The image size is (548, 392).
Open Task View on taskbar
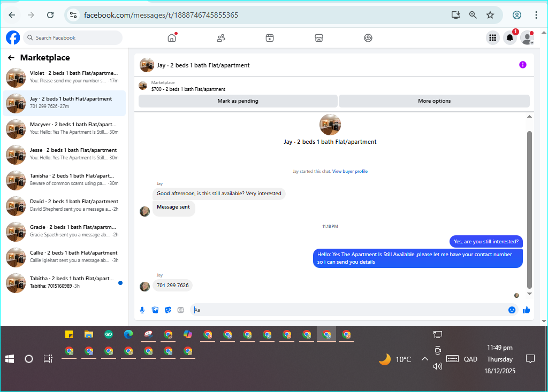48,359
